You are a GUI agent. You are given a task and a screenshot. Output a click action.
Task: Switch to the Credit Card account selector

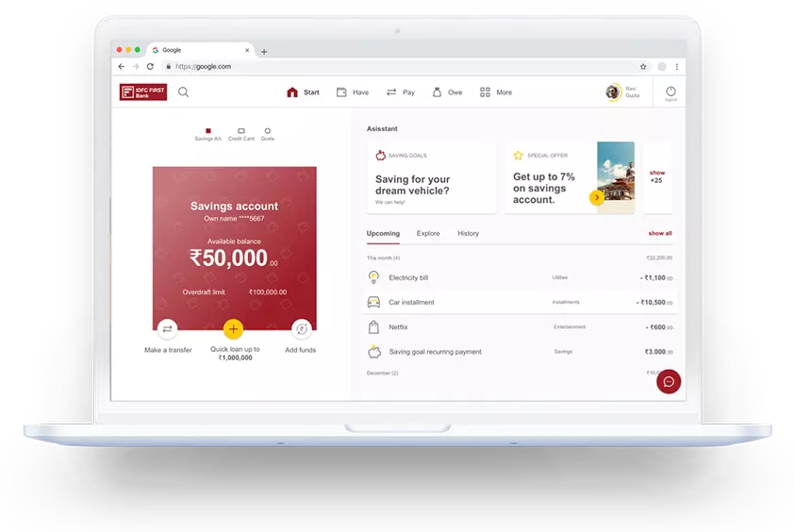pos(241,133)
